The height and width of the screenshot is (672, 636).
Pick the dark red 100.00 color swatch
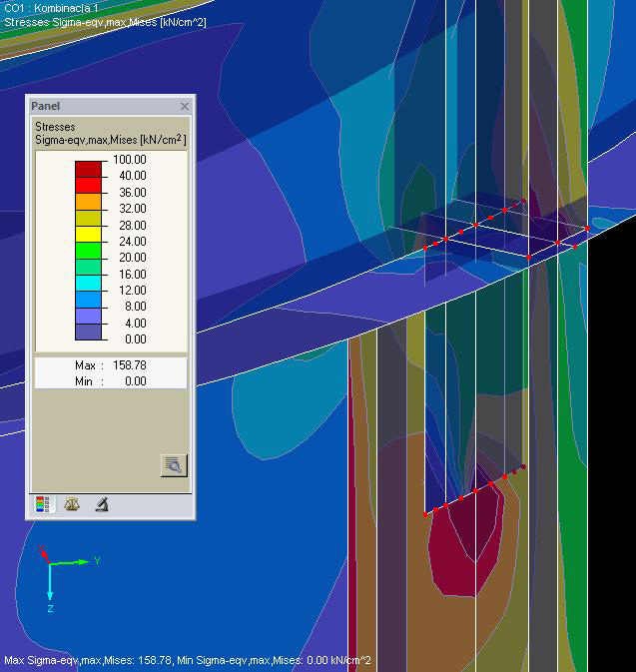coord(88,170)
